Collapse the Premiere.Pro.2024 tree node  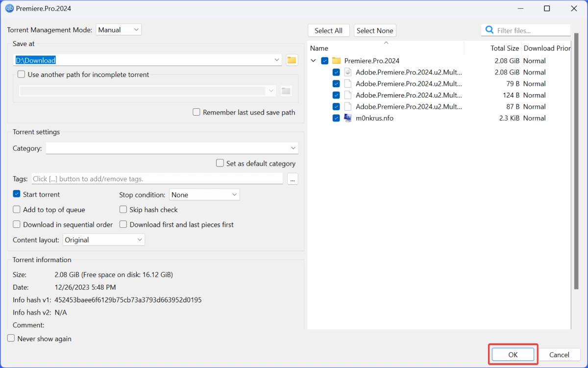click(x=314, y=61)
